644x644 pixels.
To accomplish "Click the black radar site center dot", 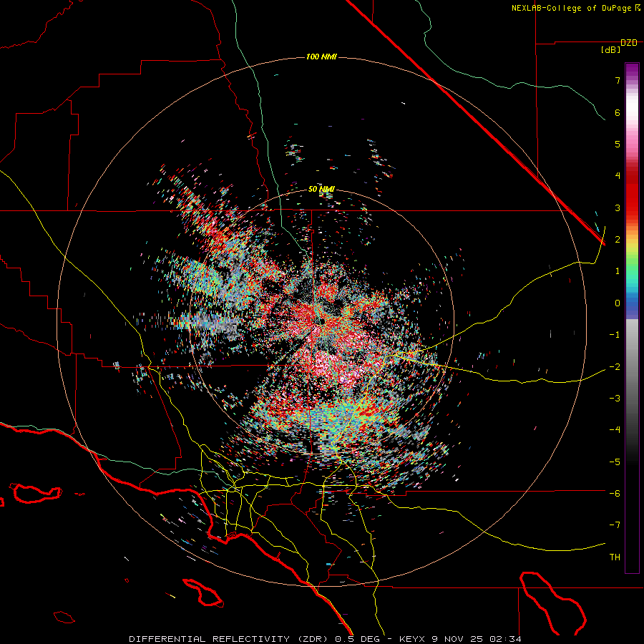I will 323,321.
